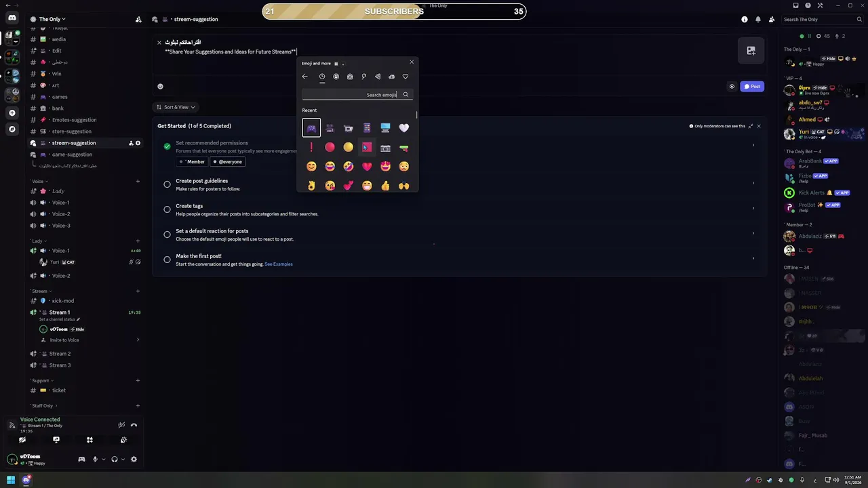This screenshot has width=868, height=488.
Task: Click the Invite to Voice button
Action: [64, 340]
